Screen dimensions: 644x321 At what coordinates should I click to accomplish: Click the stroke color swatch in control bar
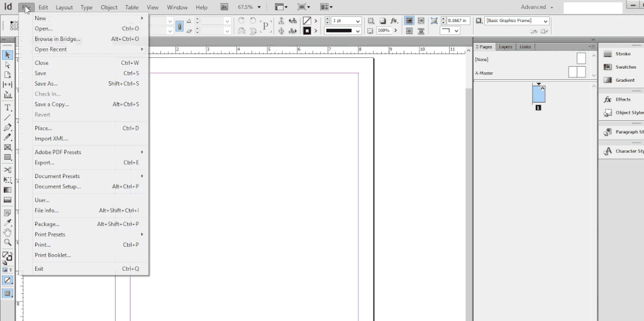(307, 31)
